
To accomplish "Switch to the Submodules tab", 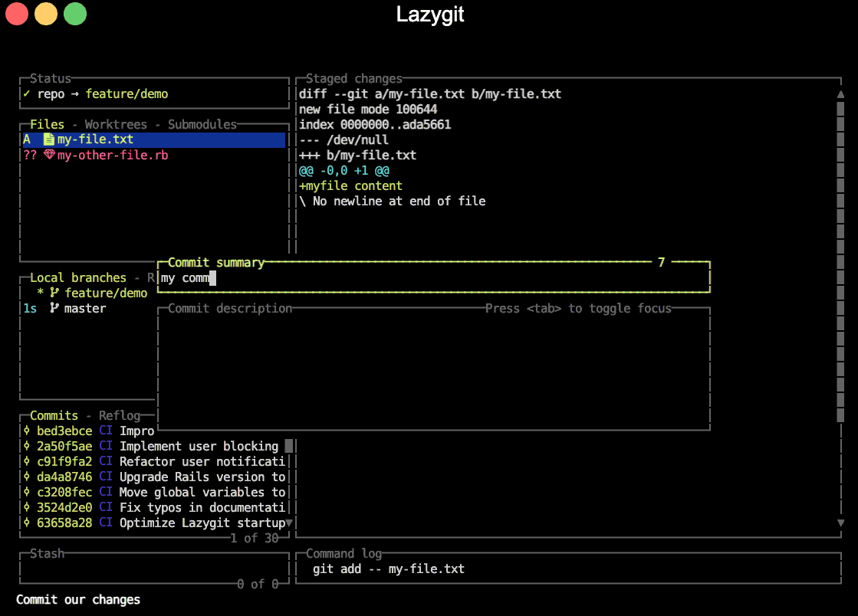I will (202, 124).
